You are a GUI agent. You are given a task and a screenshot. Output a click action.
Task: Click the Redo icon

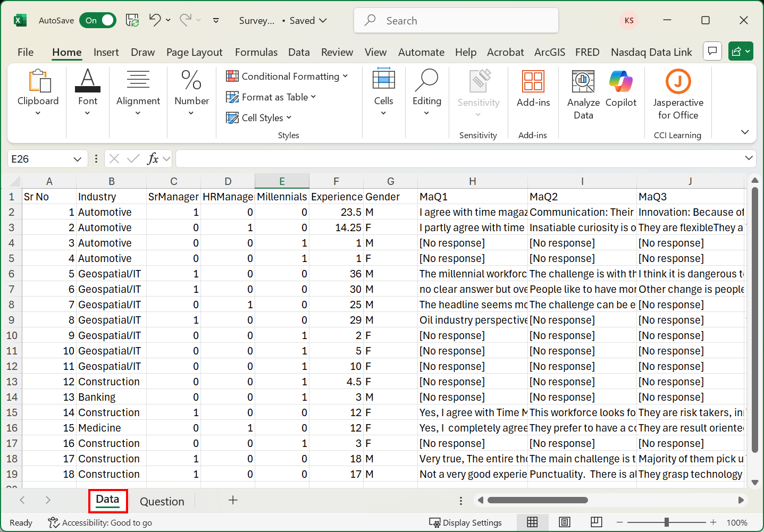[185, 20]
